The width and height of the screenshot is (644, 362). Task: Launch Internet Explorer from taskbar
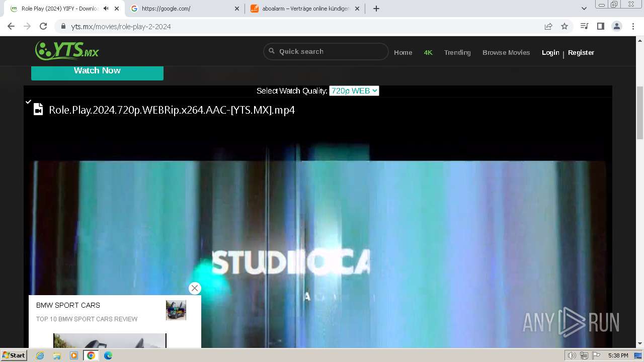(40, 355)
